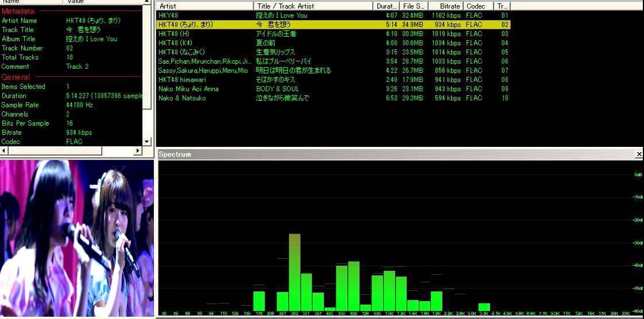
Task: Click the Artist Name field label
Action: [20, 21]
